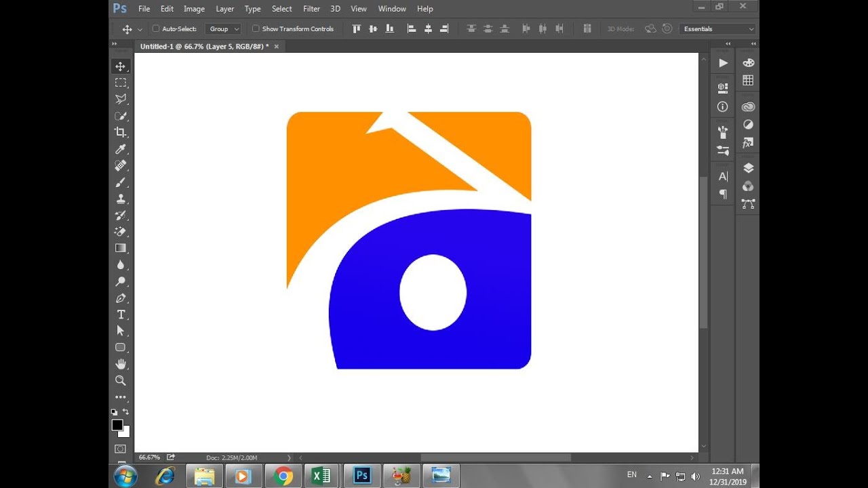Screen dimensions: 868x488
Task: Open the Group auto-select dropdown
Action: click(223, 29)
